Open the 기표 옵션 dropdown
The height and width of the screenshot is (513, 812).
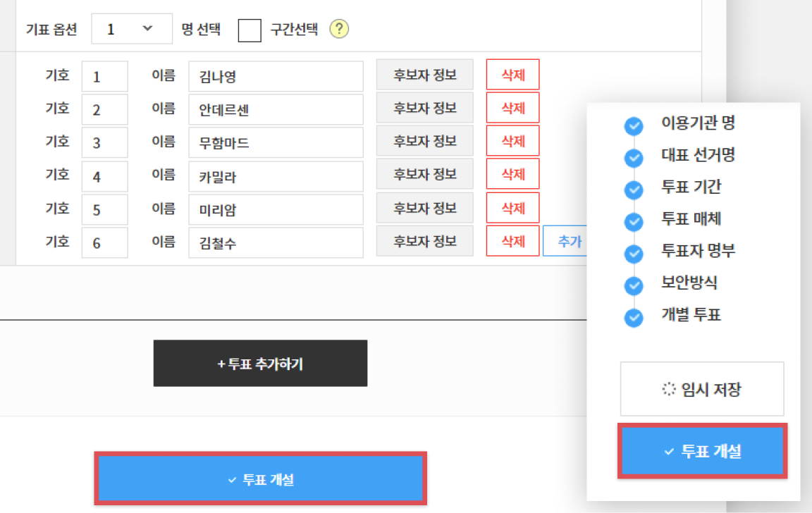132,29
